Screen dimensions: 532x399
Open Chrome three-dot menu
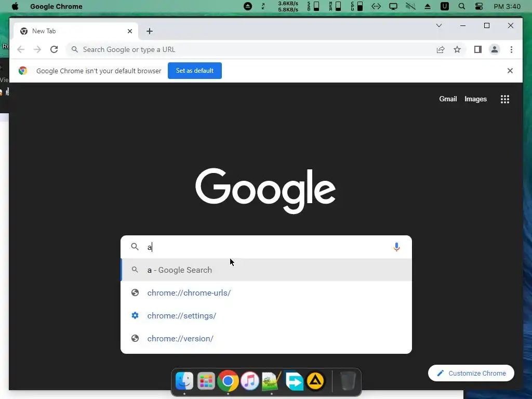click(511, 49)
